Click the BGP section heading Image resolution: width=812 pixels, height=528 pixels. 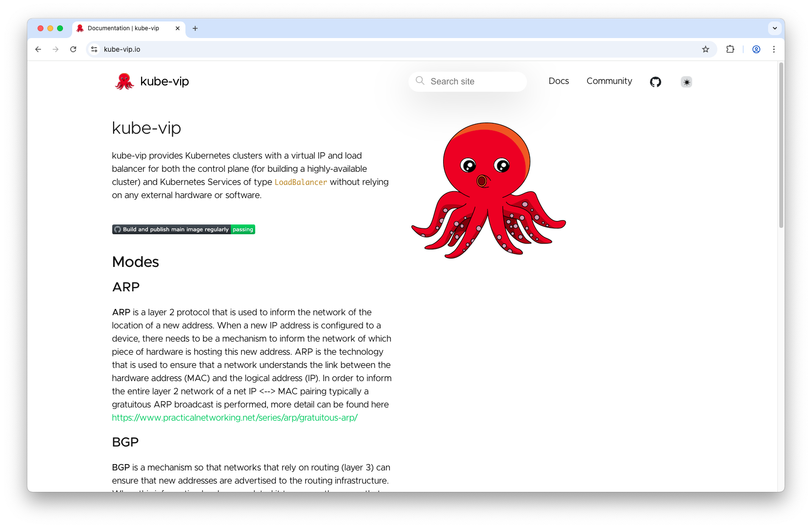pos(125,442)
